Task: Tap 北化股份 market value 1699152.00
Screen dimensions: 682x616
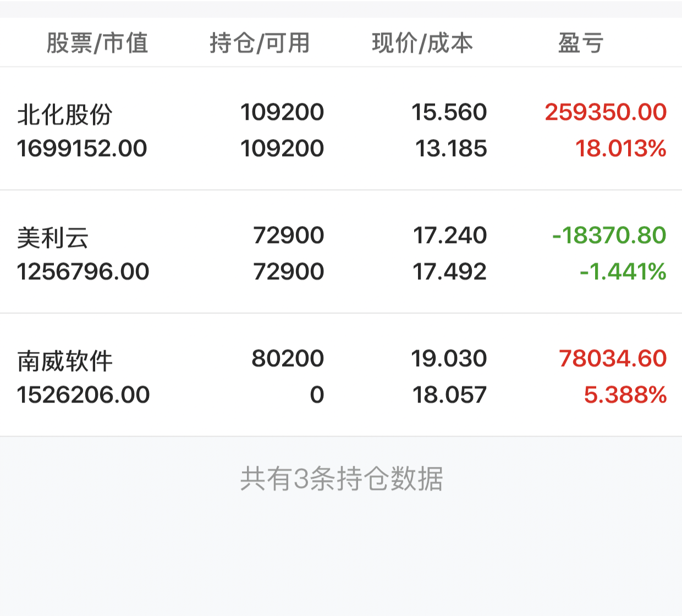Action: pyautogui.click(x=82, y=148)
